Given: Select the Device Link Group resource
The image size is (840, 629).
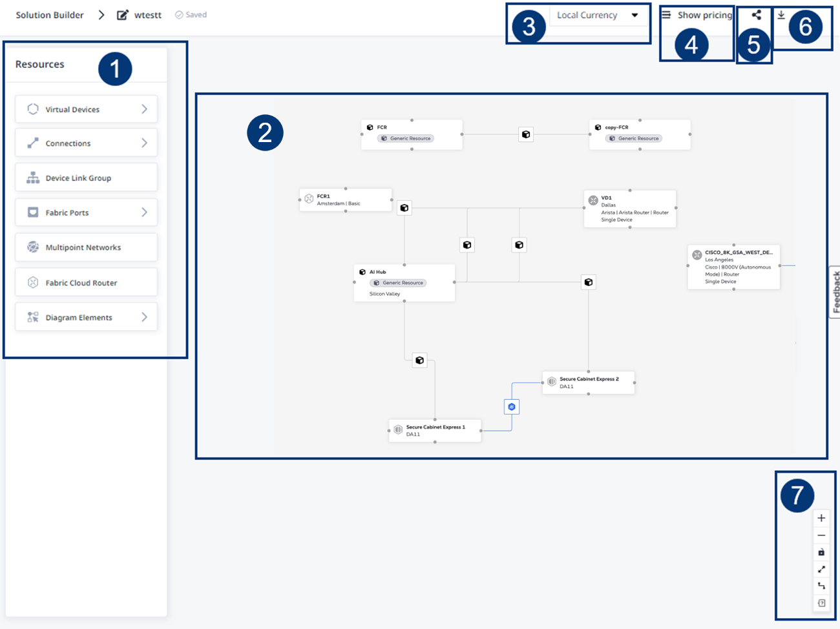Looking at the screenshot, I should (x=86, y=177).
